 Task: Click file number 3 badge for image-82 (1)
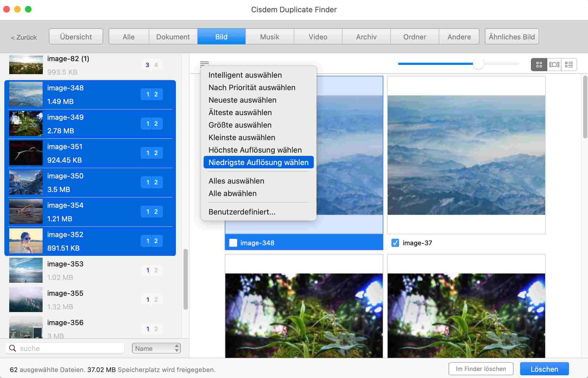point(147,65)
